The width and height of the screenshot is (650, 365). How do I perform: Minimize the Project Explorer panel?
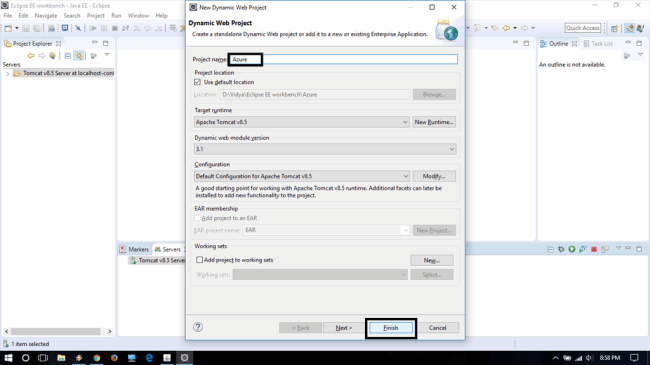tap(95, 43)
